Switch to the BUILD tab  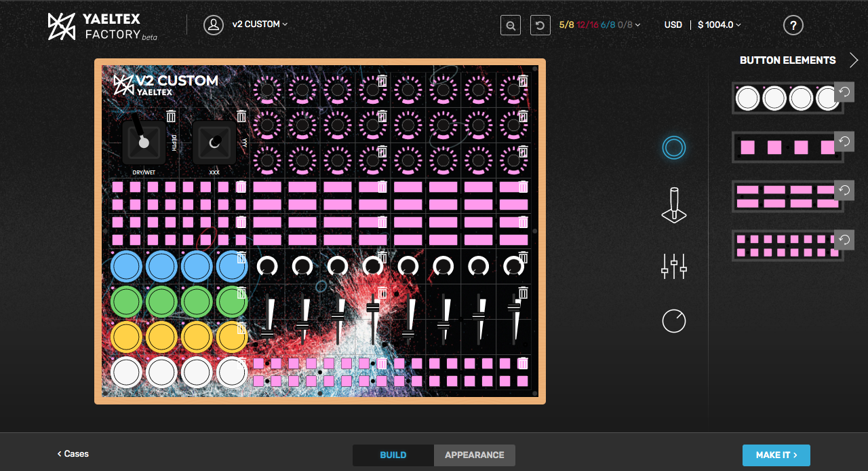[x=393, y=455]
